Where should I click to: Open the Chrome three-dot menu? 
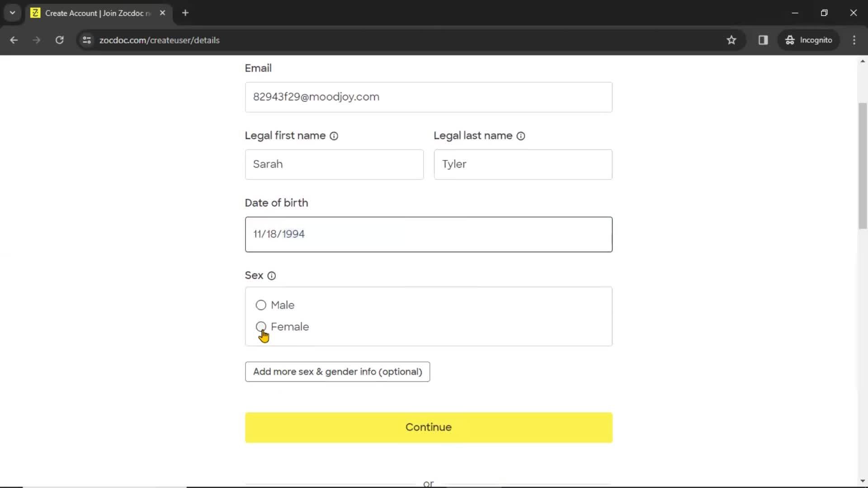(854, 40)
